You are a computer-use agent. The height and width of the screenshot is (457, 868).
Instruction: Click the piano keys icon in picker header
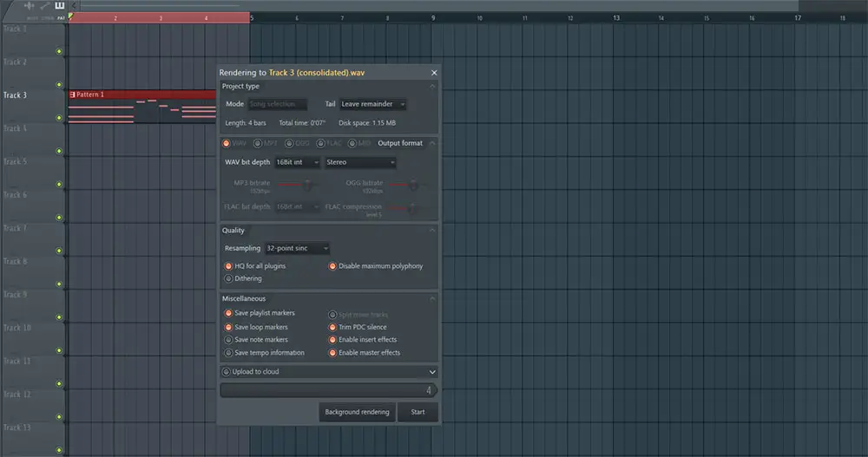pyautogui.click(x=59, y=6)
